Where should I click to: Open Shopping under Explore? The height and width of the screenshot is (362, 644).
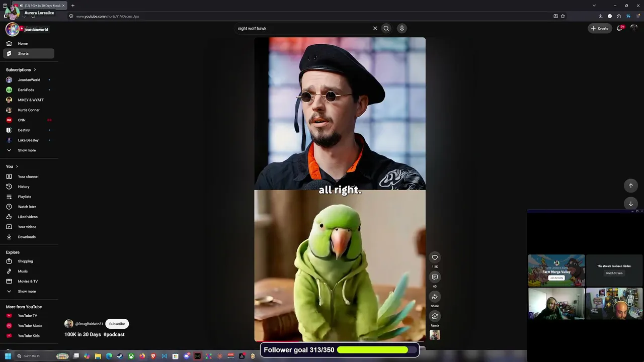coord(29,261)
